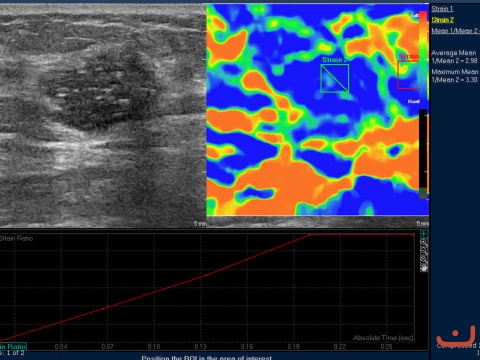Click the Maximum Mean ratio readout
The width and height of the screenshot is (480, 360).
455,76
